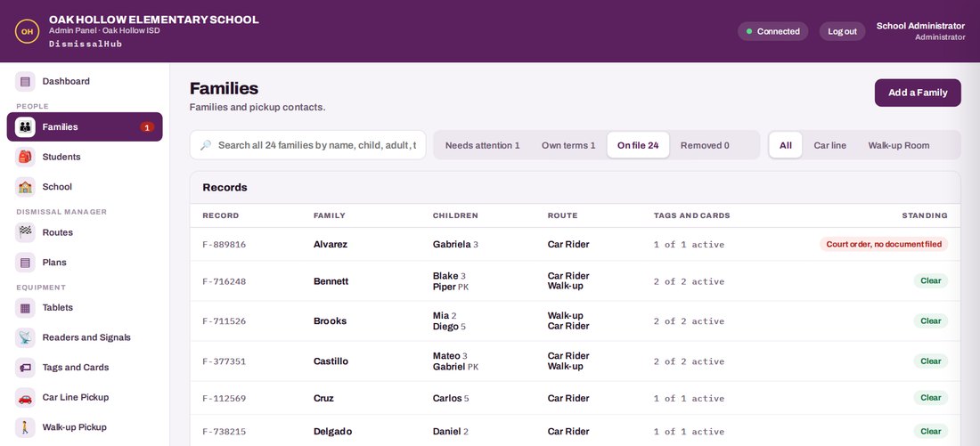This screenshot has height=446, width=980.
Task: Click the Clear badge in Cruz row
Action: coord(931,398)
